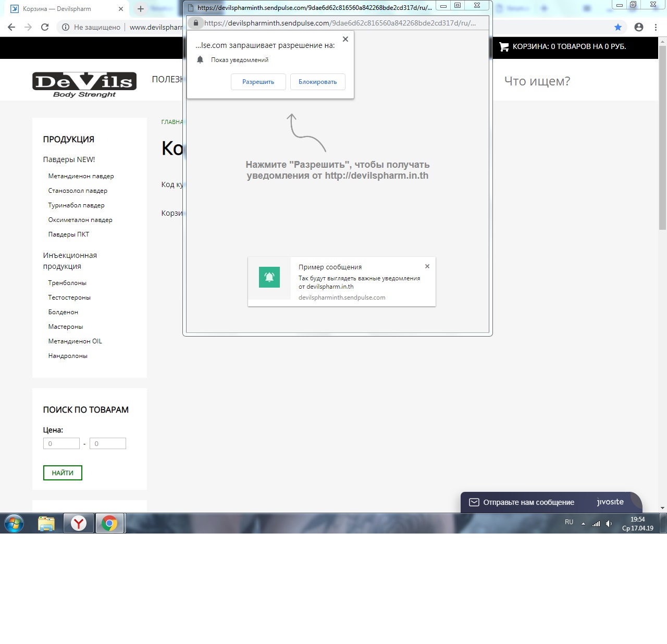
Task: Bookmark this page with the star icon
Action: tap(618, 27)
